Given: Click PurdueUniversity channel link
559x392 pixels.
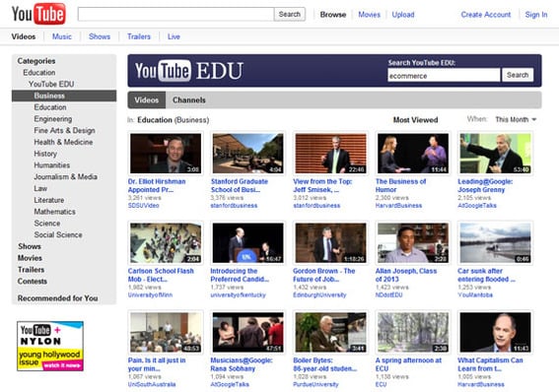Looking at the screenshot, I should click(x=315, y=384).
